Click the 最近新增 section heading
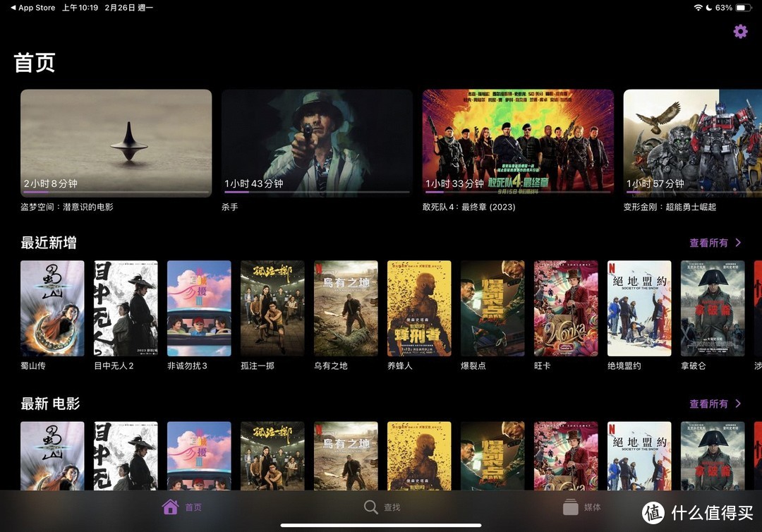 tap(49, 243)
